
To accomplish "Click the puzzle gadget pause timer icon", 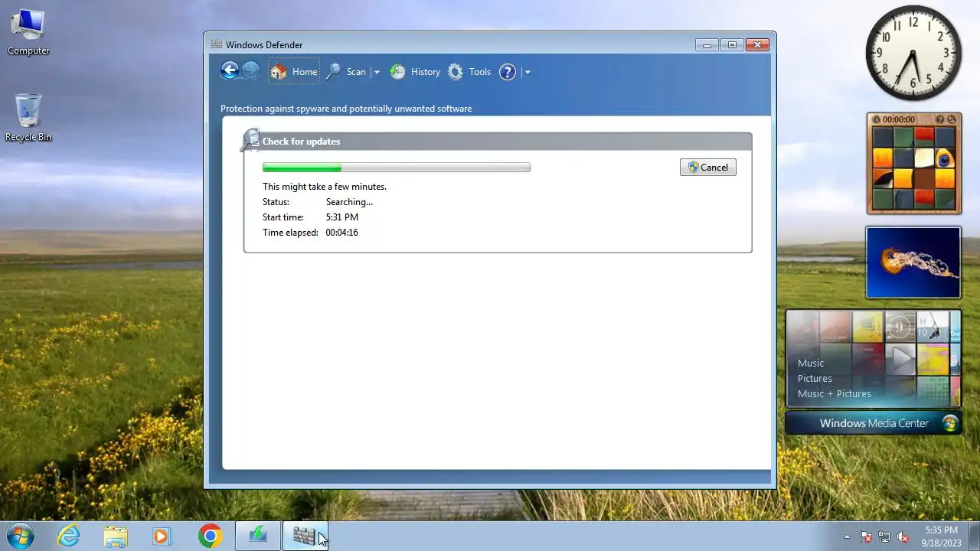I will 876,119.
